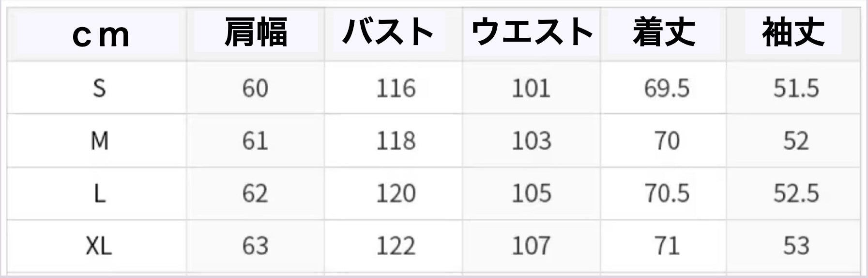Viewport: 868px width, 278px height.
Task: Select shoulder width value 62 in L row
Action: pos(255,194)
